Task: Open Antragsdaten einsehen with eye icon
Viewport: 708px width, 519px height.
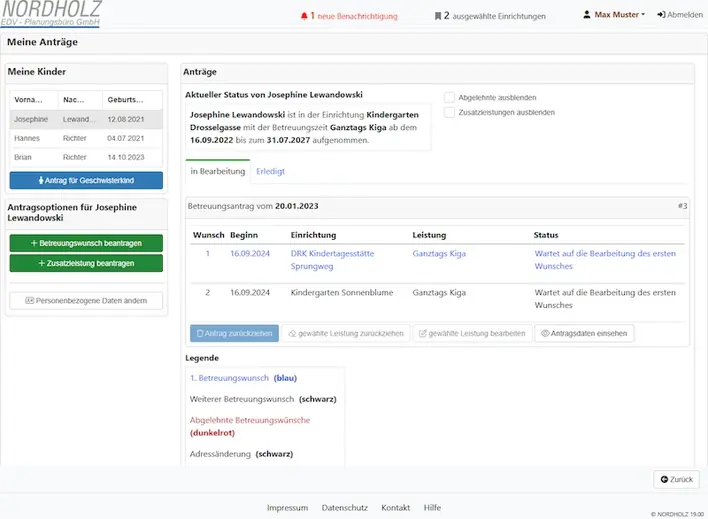Action: (584, 333)
